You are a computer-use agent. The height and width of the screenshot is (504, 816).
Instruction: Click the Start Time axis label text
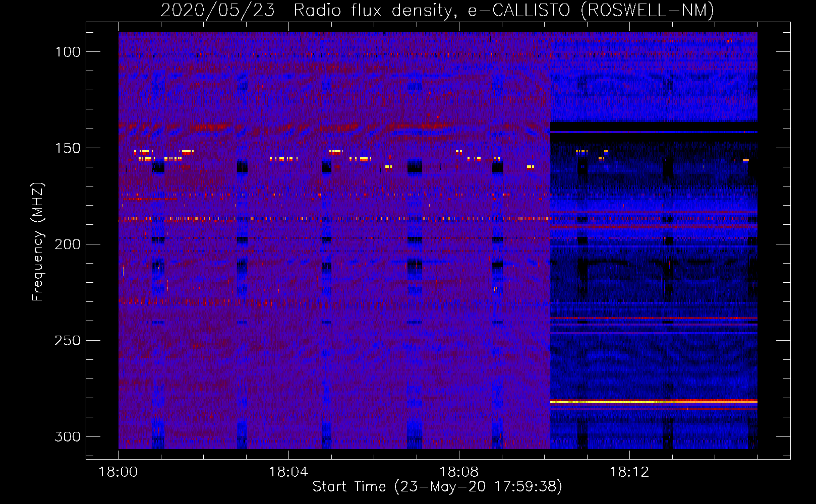tap(437, 486)
